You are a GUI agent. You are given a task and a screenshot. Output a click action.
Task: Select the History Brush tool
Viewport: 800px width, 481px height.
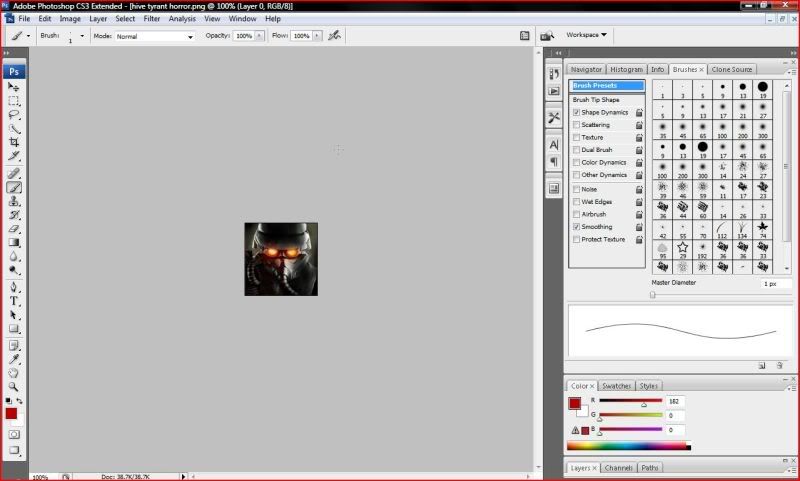tap(14, 215)
